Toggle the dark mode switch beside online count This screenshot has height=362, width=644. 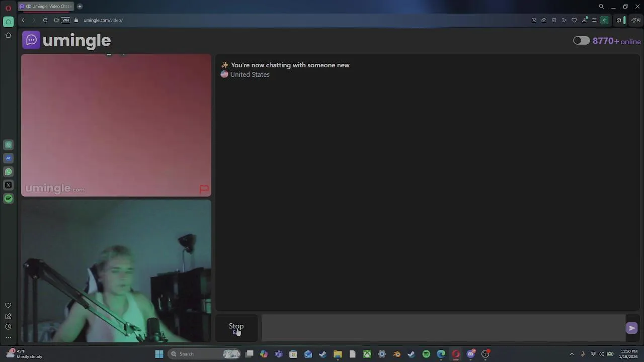coord(581,41)
